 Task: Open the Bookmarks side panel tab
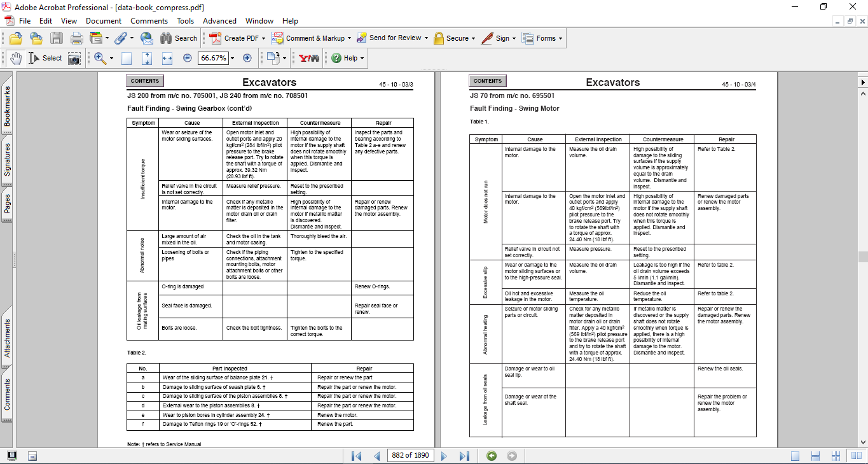point(8,107)
